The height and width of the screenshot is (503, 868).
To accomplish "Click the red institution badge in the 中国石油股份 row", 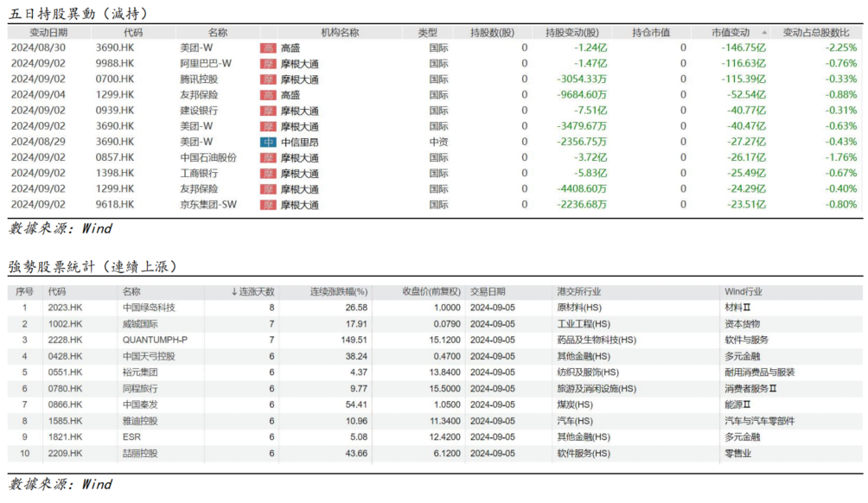I will click(268, 157).
